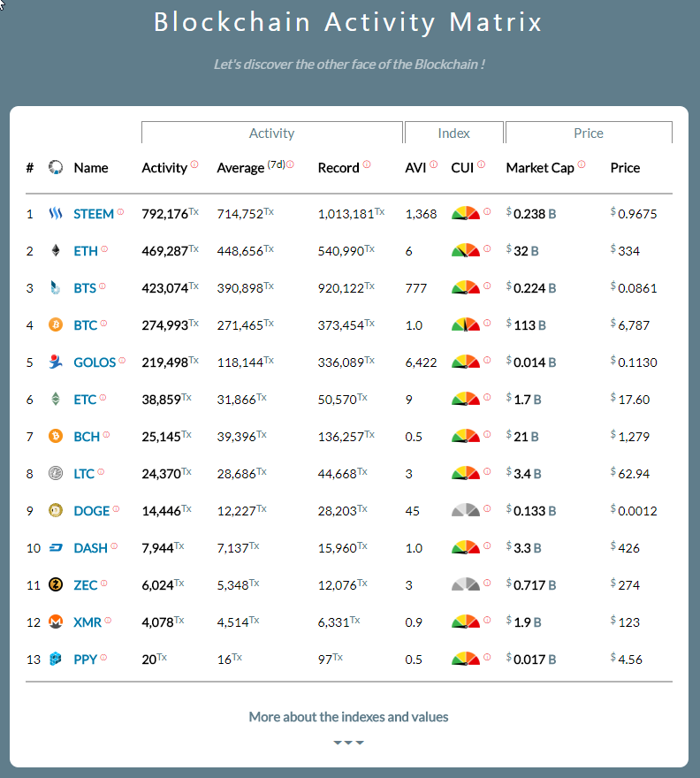Viewport: 700px width, 778px height.
Task: Open the ETH coin link
Action: click(x=86, y=251)
